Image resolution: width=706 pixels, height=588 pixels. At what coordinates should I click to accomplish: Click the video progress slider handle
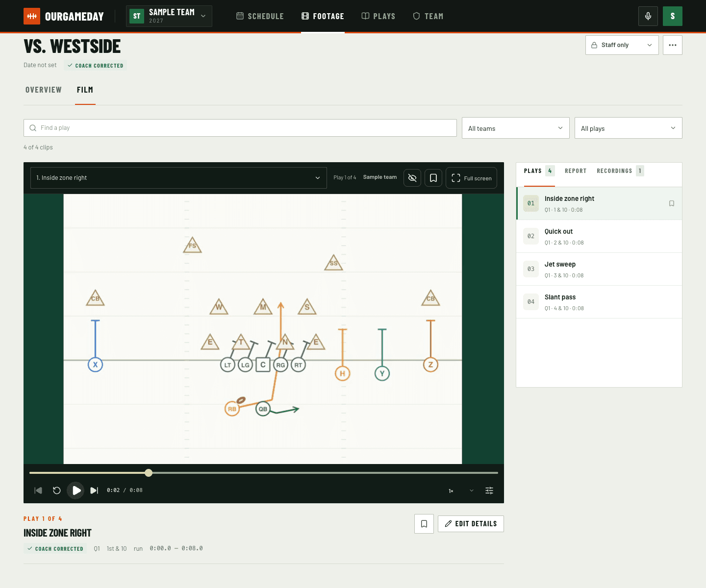[x=149, y=473]
